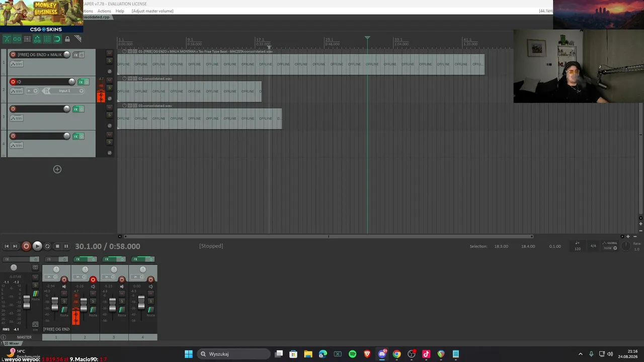The width and height of the screenshot is (644, 362).
Task: Toggle monitoring speaker on mixer channel 4
Action: pos(150,287)
